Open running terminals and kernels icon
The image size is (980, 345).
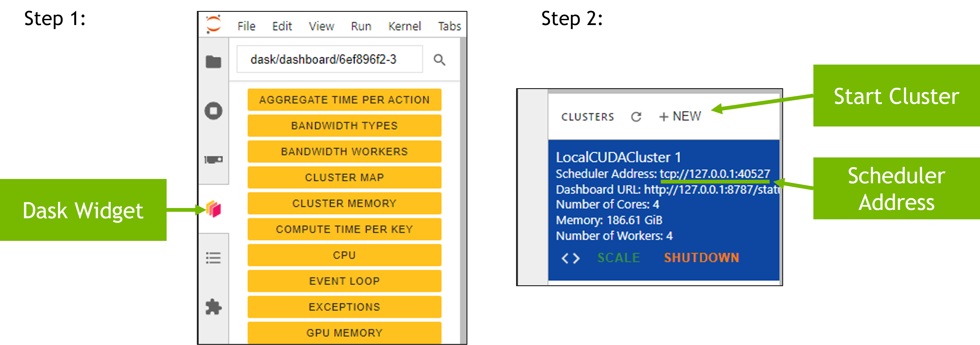point(213,111)
